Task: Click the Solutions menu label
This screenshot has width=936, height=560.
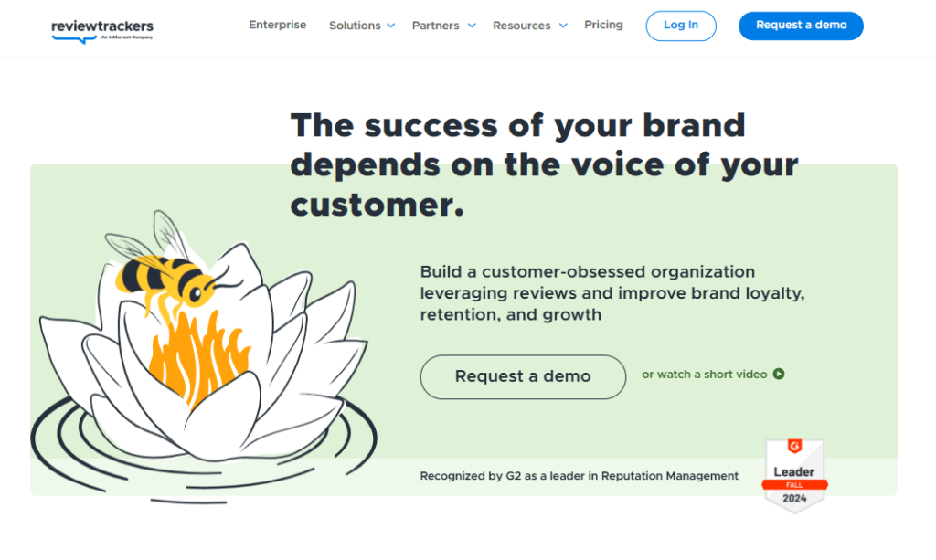Action: [355, 26]
